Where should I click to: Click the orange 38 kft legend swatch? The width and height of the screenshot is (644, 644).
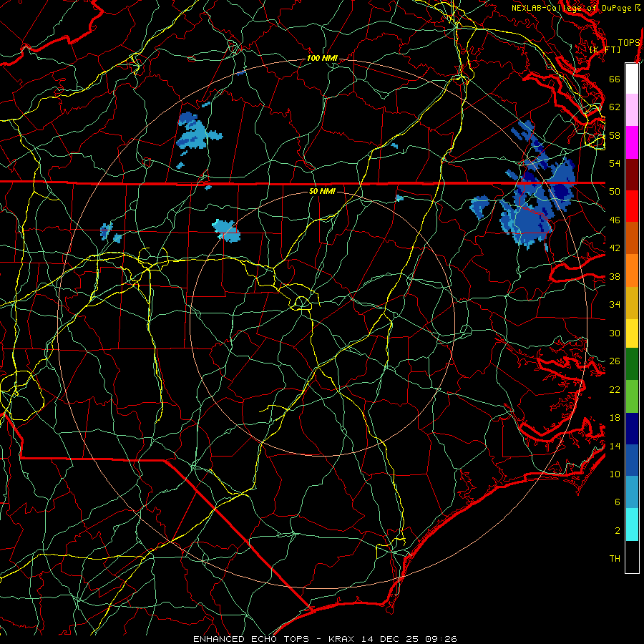(x=632, y=270)
